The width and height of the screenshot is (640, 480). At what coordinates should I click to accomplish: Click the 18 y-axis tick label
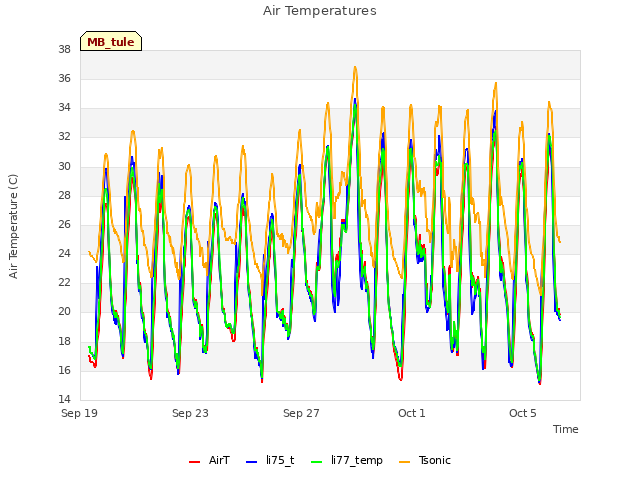tap(64, 341)
